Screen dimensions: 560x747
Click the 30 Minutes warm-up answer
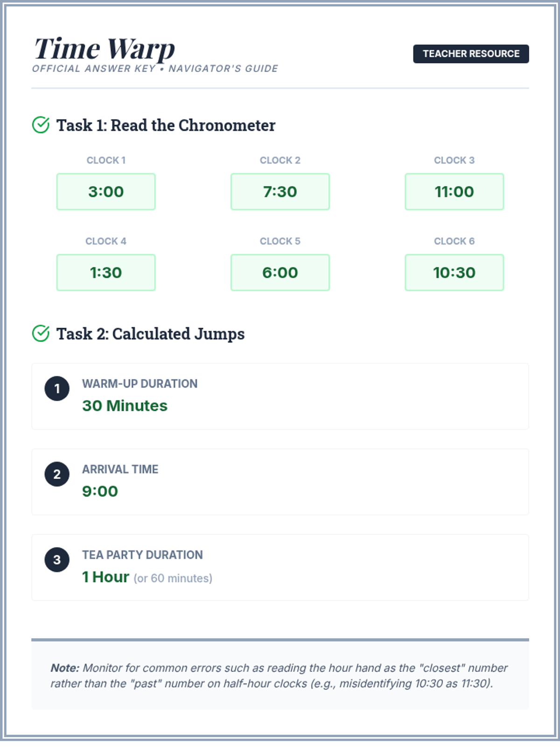125,406
